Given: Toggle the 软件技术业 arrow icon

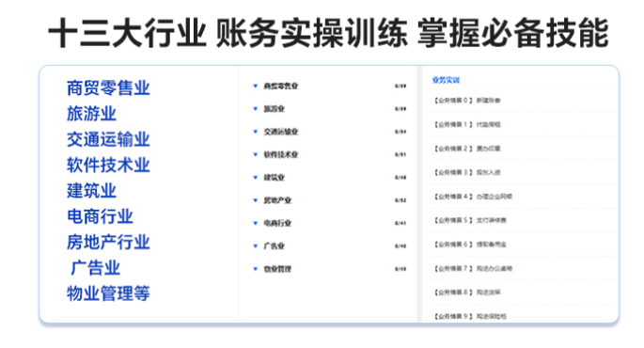Looking at the screenshot, I should [x=255, y=154].
